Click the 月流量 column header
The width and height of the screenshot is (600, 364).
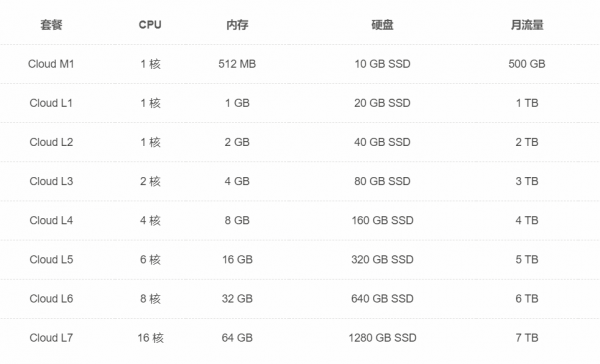point(527,25)
